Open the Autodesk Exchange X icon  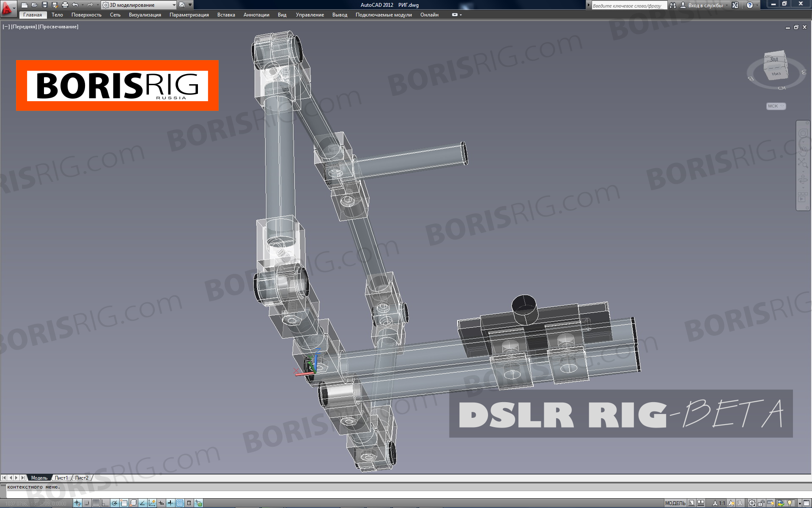(x=735, y=6)
